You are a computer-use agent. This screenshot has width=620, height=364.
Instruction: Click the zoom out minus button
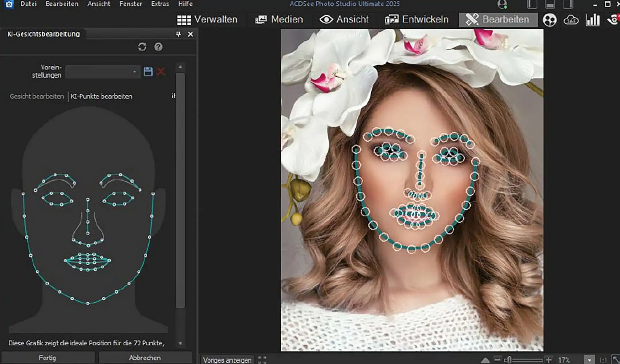pos(497,360)
